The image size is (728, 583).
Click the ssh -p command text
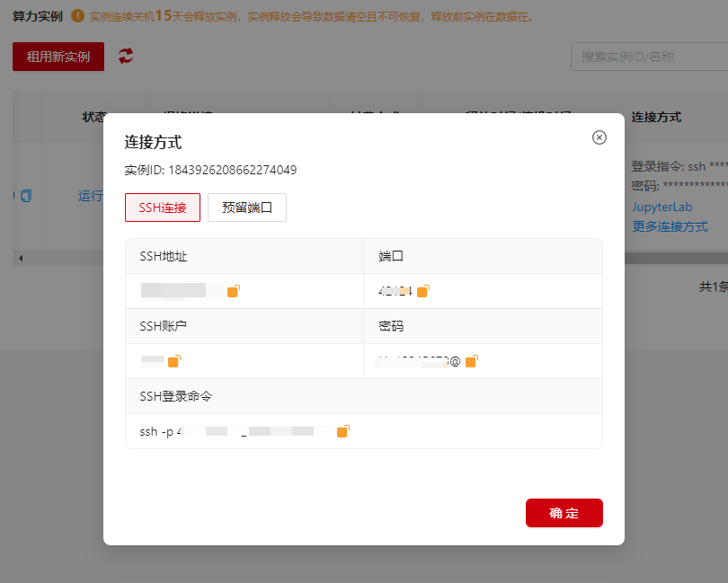click(x=236, y=431)
